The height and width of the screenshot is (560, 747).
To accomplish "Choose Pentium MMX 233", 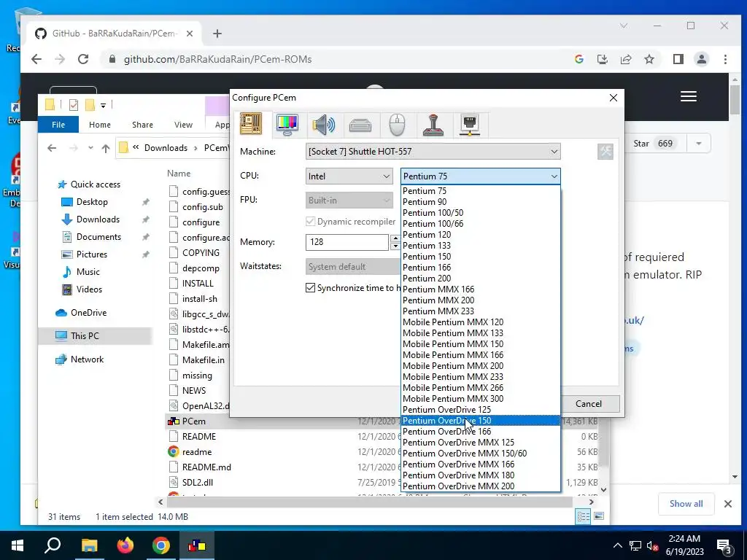I will click(480, 311).
